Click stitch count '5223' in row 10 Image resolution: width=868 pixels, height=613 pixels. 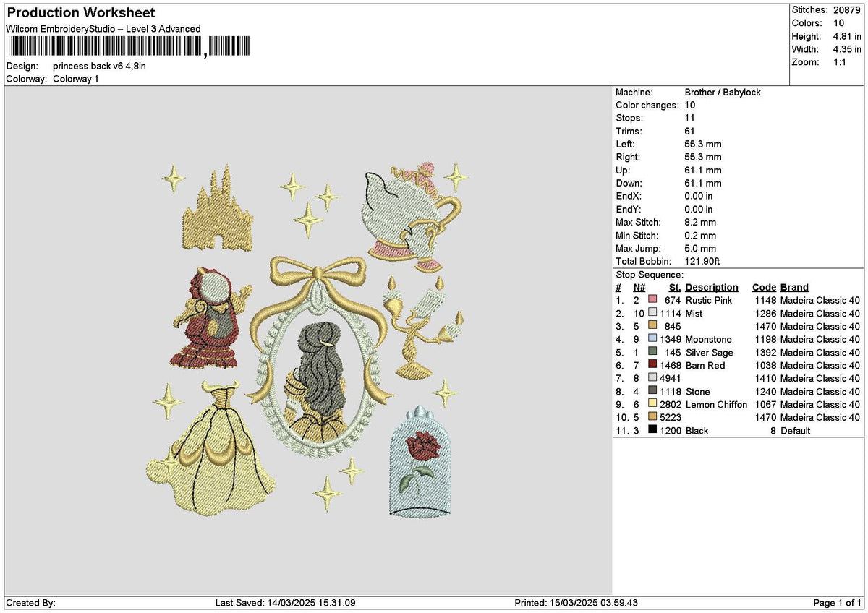pos(671,418)
